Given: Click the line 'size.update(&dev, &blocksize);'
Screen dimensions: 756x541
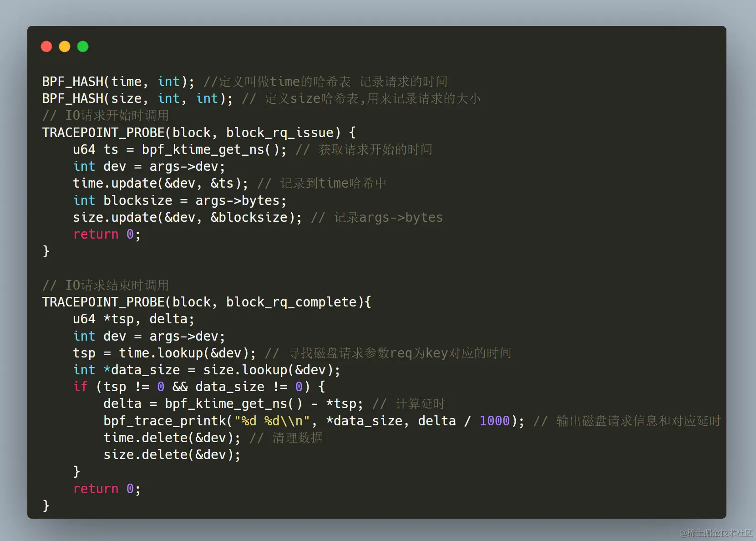Looking at the screenshot, I should (x=188, y=217).
